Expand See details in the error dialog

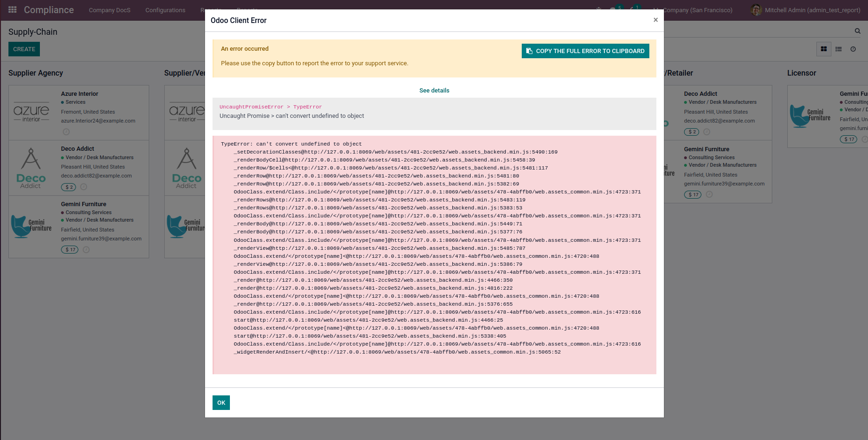tap(434, 90)
